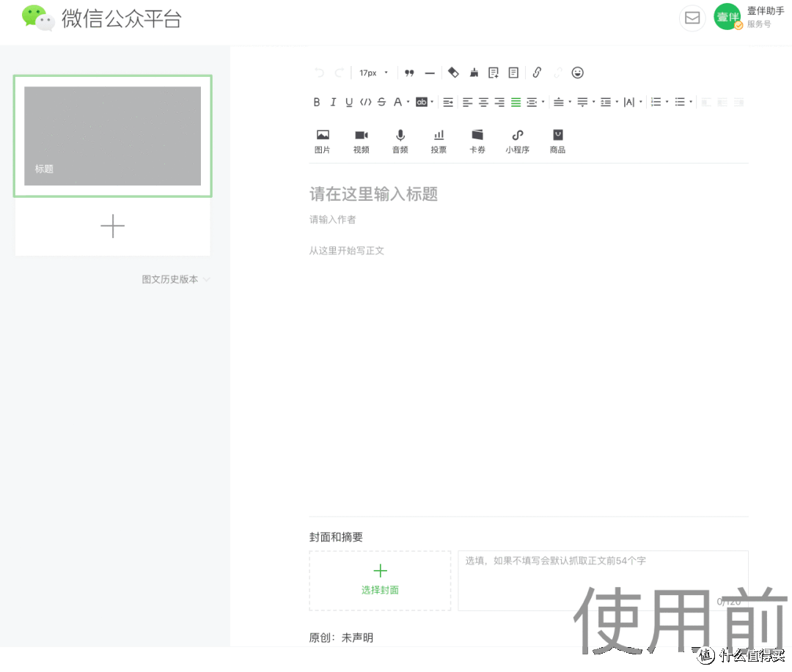Insert a product with 商品

click(557, 142)
